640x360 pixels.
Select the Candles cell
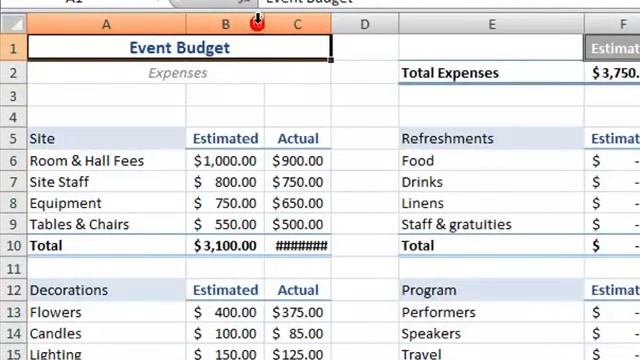point(107,333)
